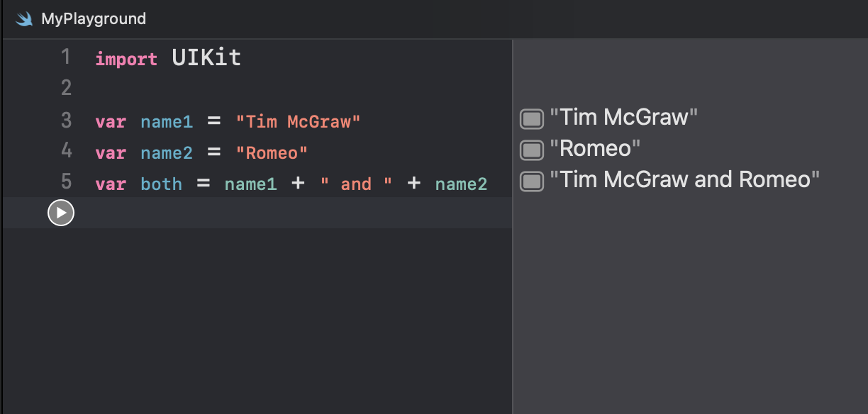Image resolution: width=868 pixels, height=414 pixels.
Task: Click the Swift bird icon beside MyPlayground
Action: click(x=25, y=19)
